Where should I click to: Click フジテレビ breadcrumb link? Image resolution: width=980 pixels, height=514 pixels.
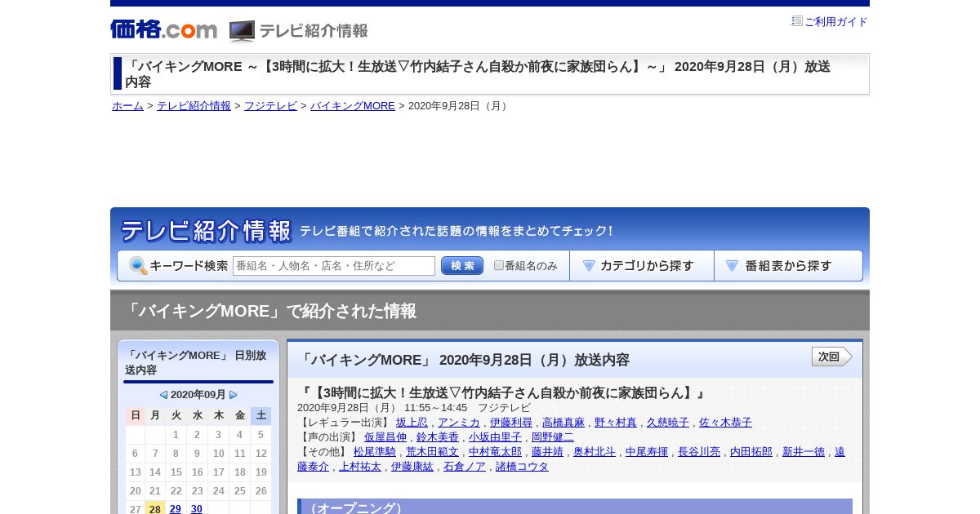pyautogui.click(x=270, y=106)
